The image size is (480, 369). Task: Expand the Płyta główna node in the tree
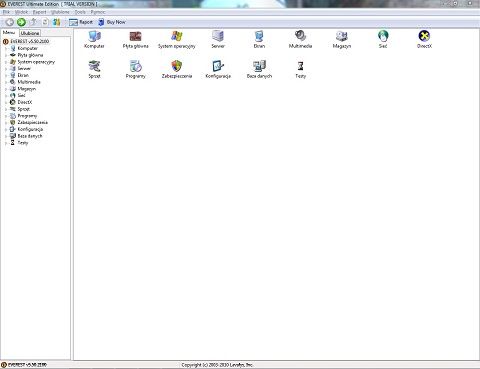pyautogui.click(x=6, y=55)
